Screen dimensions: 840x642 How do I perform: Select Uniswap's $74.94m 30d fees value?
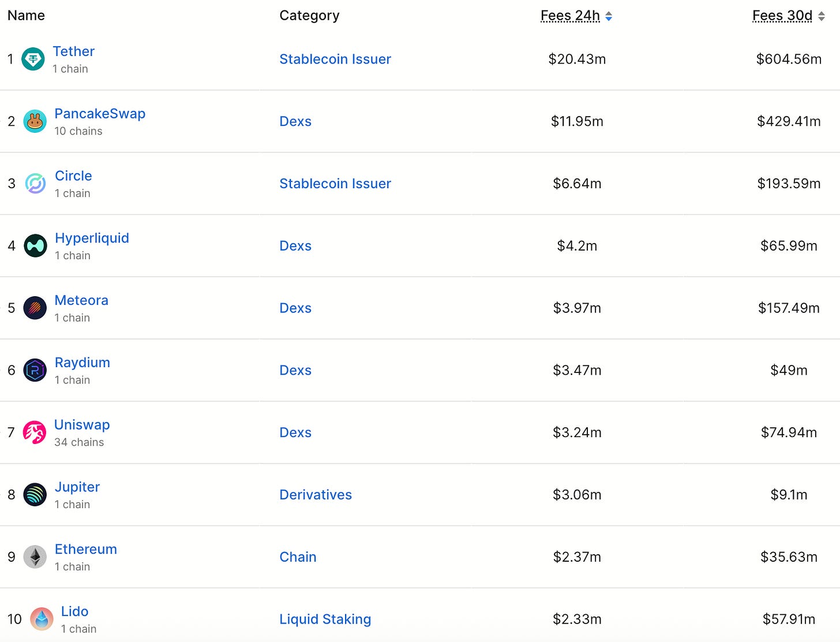pos(789,432)
